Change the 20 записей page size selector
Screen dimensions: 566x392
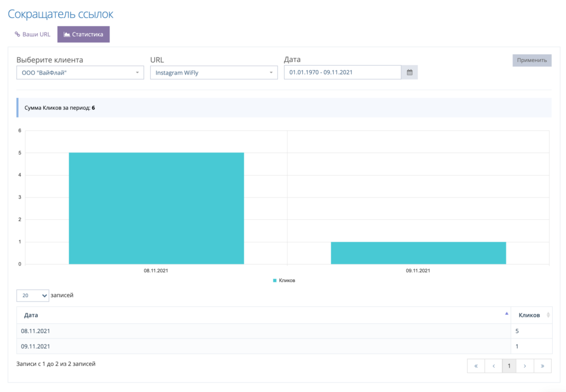[x=33, y=295]
